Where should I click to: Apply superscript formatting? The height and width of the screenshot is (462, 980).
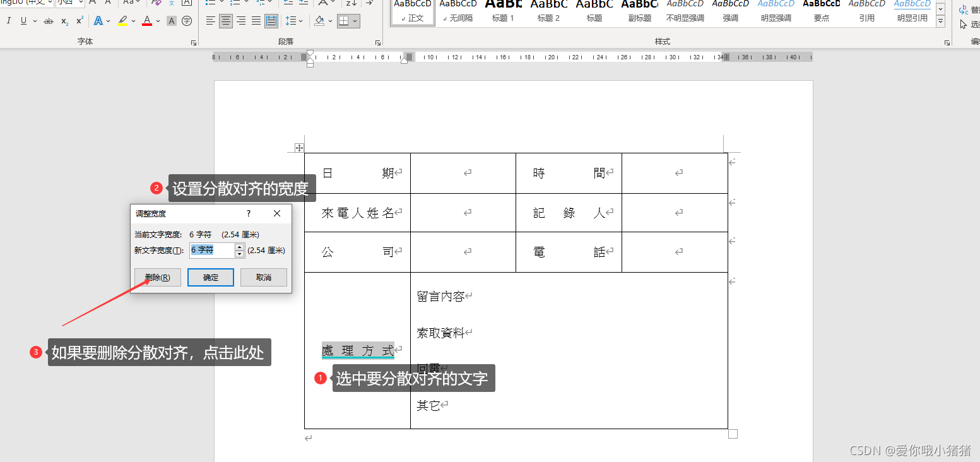coord(80,21)
